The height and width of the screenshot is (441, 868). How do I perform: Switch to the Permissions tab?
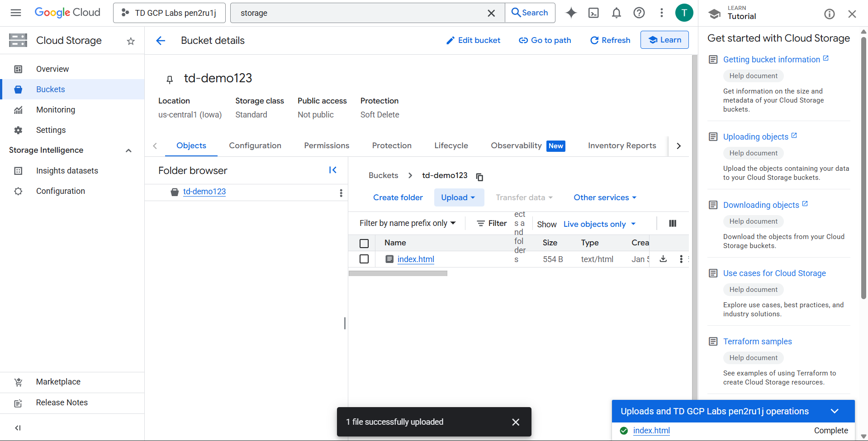coord(327,145)
